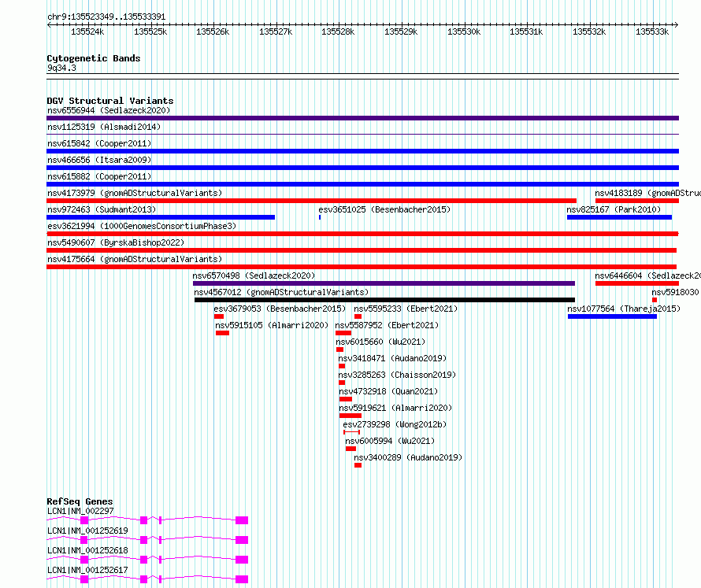Select the RefSeq Genes track title
This screenshot has width=701, height=588.
(80, 501)
